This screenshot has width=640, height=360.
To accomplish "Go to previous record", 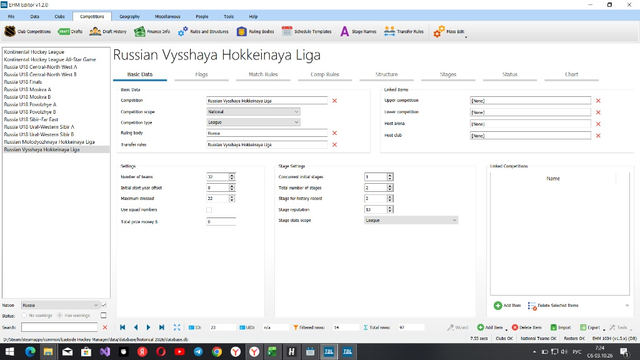I will point(136,327).
